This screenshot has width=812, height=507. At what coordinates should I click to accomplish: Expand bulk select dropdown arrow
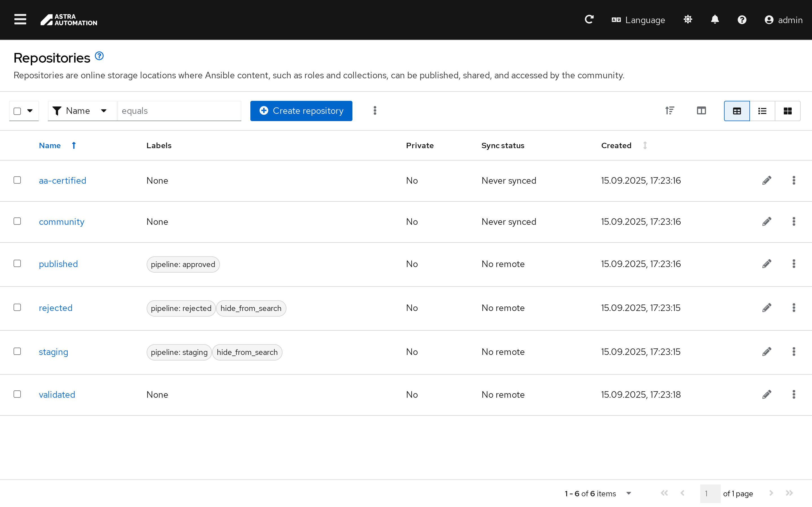pos(30,111)
